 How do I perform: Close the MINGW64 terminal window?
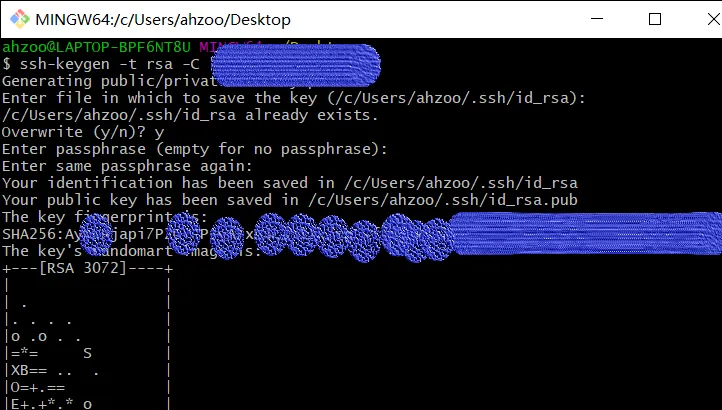pyautogui.click(x=701, y=19)
